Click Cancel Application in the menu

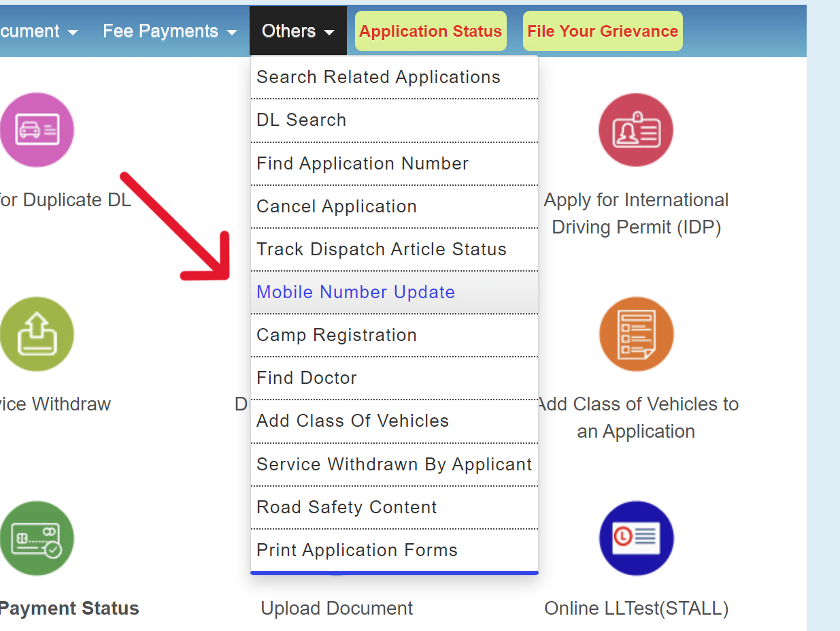tap(337, 206)
